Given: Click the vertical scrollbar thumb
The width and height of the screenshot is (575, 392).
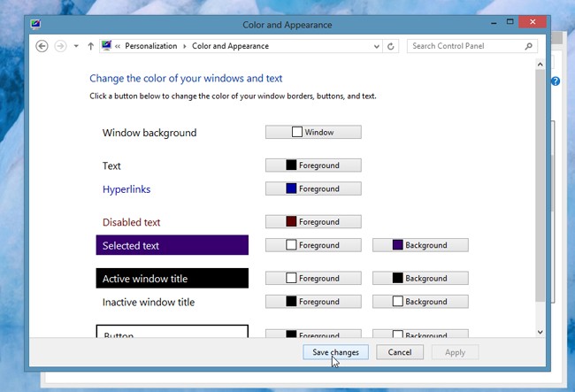Looking at the screenshot, I should 540,186.
